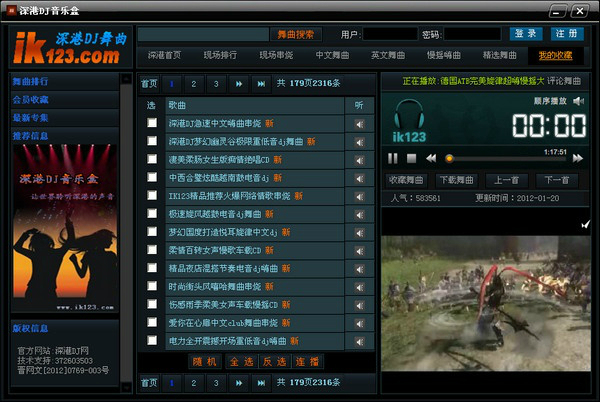
Task: Play 极速旋风越鼓电音dj舞曲 speaker icon
Action: point(359,215)
